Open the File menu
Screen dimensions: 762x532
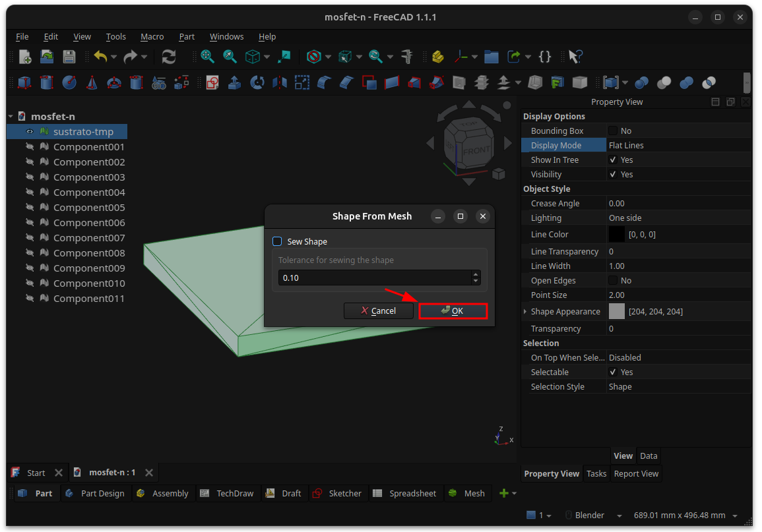pos(22,37)
